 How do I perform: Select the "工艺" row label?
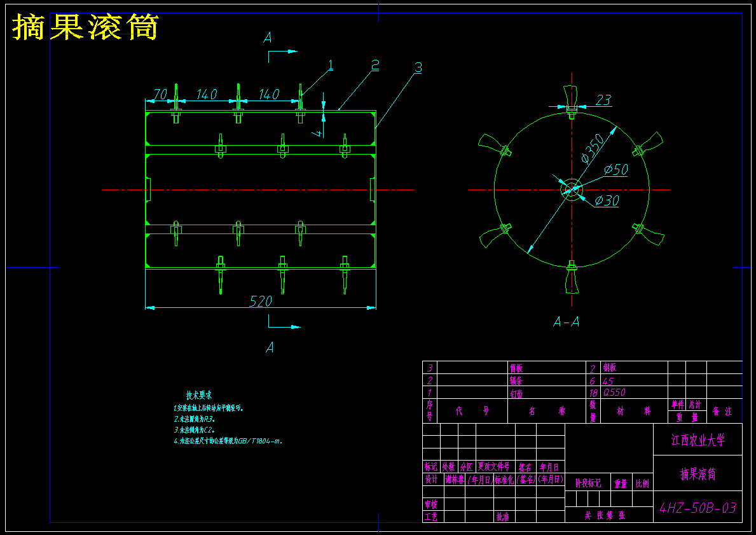coord(431,517)
